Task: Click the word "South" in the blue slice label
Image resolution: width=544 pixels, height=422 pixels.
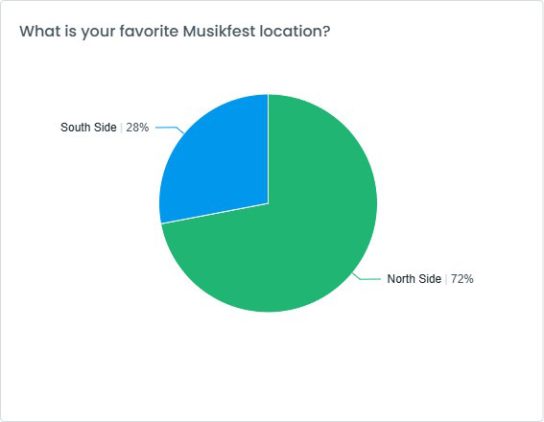Action: (75, 127)
